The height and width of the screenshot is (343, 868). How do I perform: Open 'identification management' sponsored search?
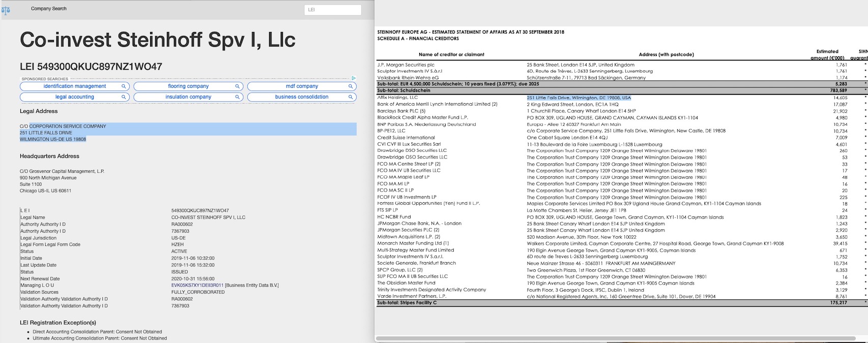(75, 86)
